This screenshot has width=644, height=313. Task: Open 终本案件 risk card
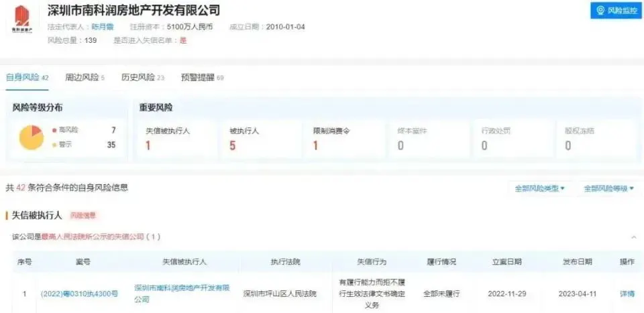coord(428,139)
